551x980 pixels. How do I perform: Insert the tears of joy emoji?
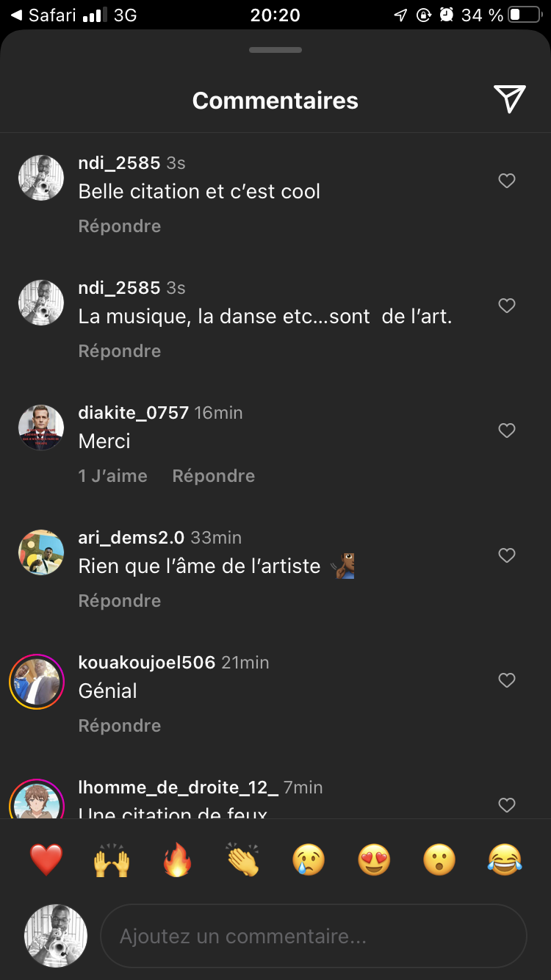505,860
